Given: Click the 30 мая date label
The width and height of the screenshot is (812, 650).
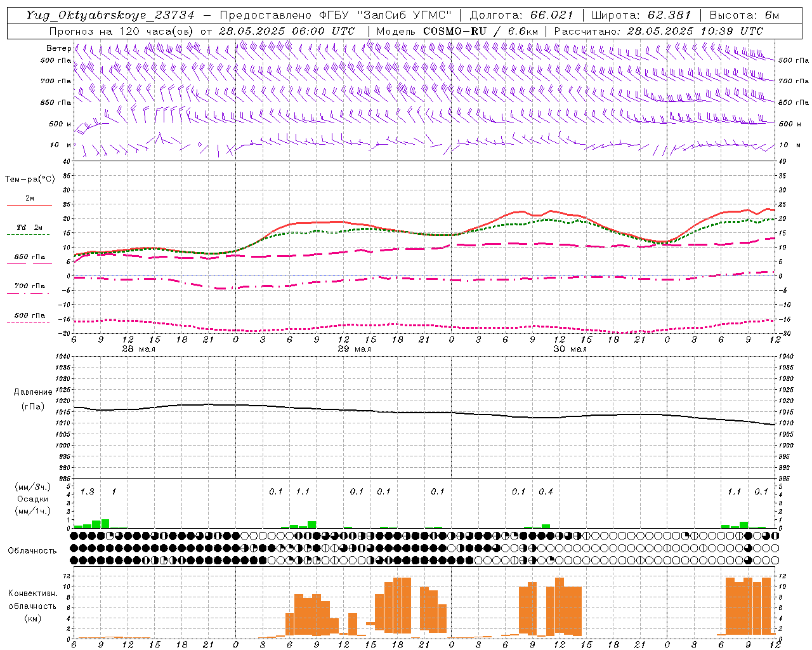Looking at the screenshot, I should pyautogui.click(x=570, y=349).
